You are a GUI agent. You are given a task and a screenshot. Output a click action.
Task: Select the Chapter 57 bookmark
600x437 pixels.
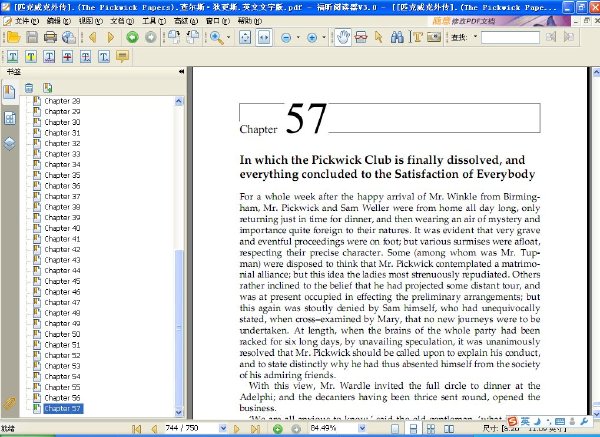63,409
